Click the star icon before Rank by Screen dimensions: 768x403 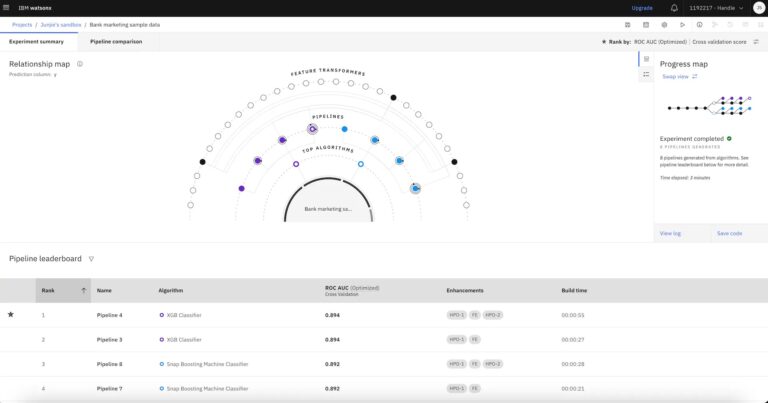[x=604, y=42]
